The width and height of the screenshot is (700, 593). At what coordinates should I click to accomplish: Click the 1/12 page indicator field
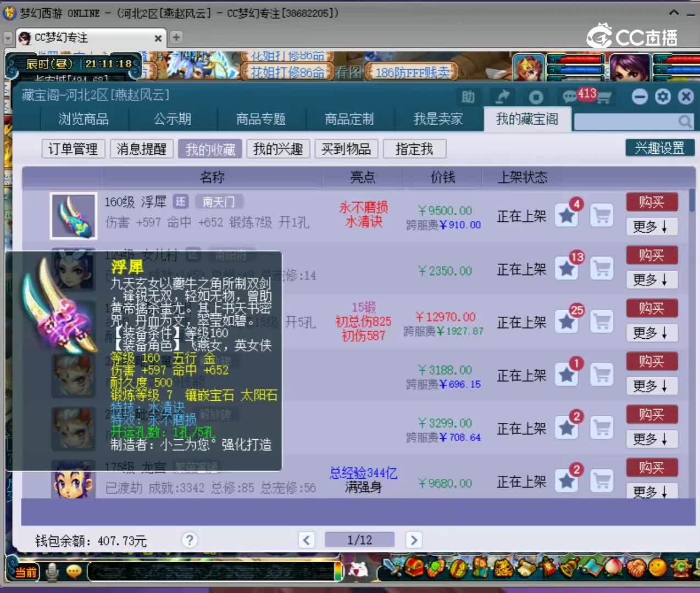tap(360, 540)
